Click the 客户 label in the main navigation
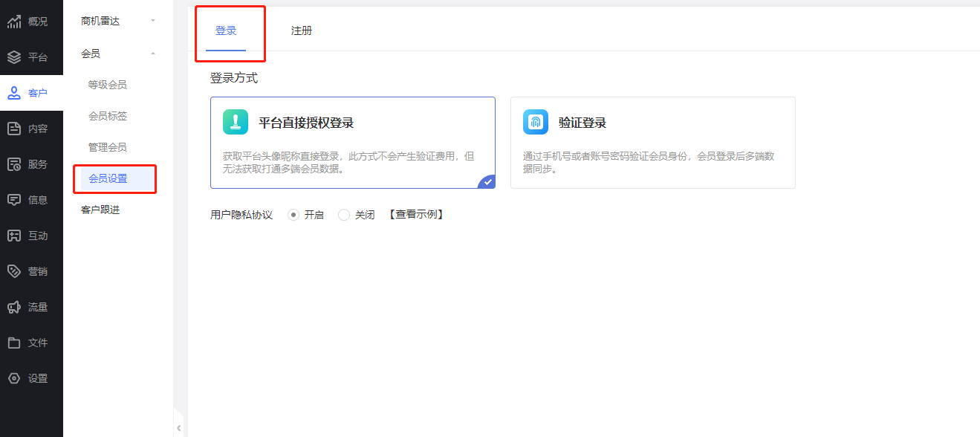The width and height of the screenshot is (980, 437). click(38, 93)
